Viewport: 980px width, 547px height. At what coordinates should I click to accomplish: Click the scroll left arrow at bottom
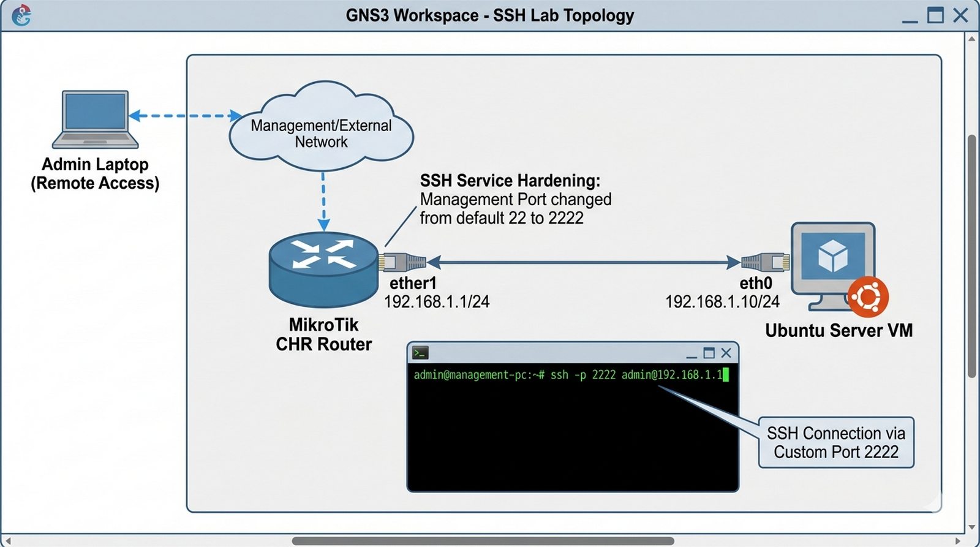[7, 541]
